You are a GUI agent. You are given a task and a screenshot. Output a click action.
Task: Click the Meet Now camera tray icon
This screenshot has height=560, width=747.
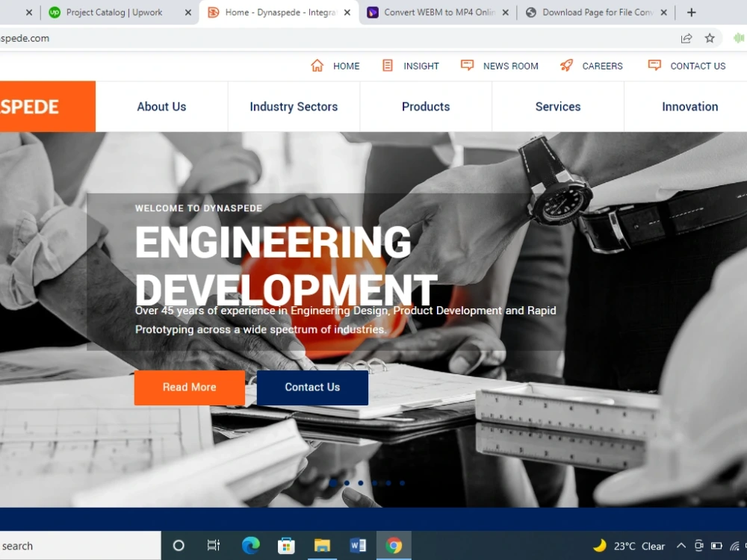699,546
